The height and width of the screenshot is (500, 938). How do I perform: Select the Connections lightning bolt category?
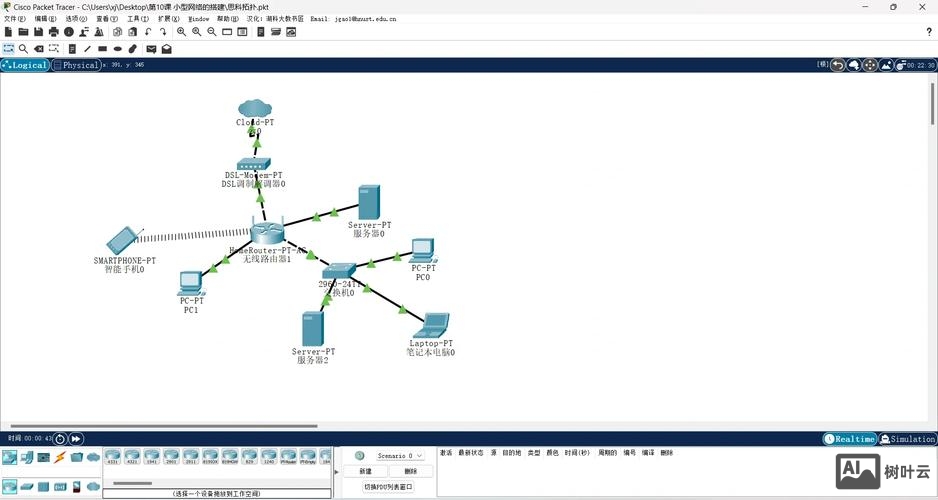click(x=59, y=457)
